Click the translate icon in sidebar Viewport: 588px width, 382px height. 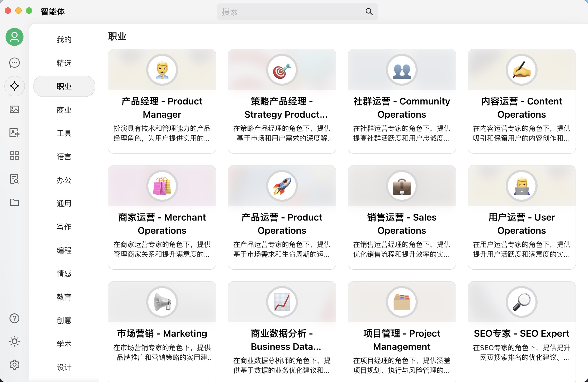[15, 132]
